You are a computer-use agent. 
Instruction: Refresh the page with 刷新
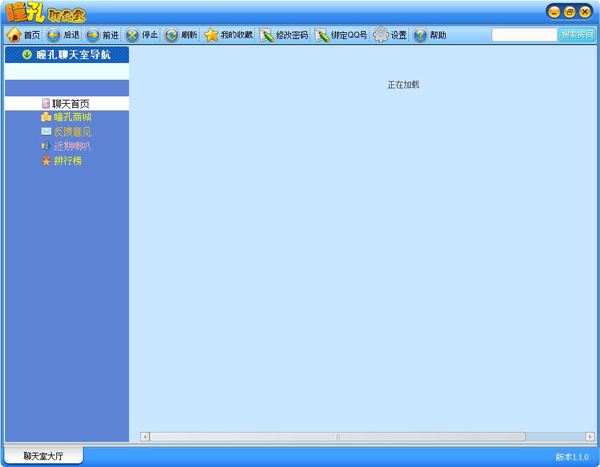pyautogui.click(x=181, y=35)
